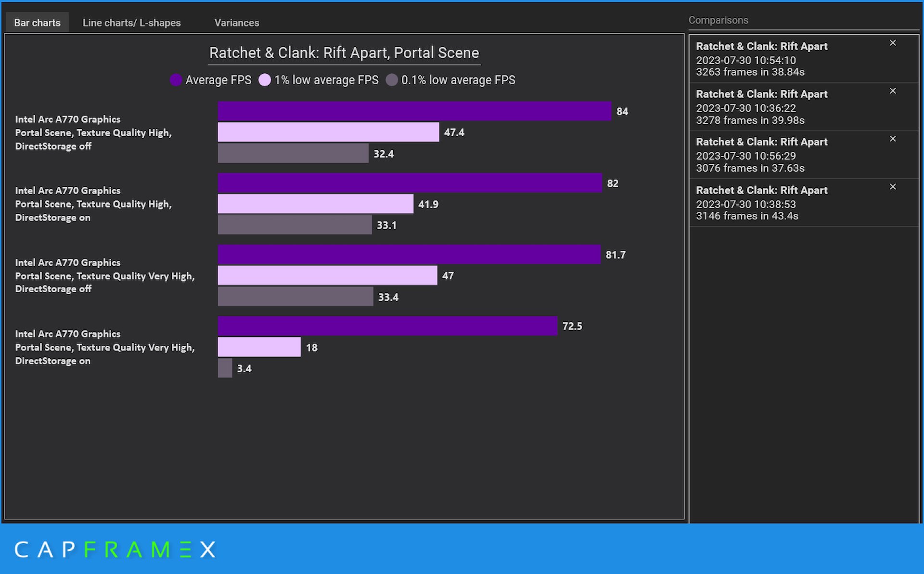The height and width of the screenshot is (574, 924).
Task: Click the Comparisons panel heading
Action: 718,20
